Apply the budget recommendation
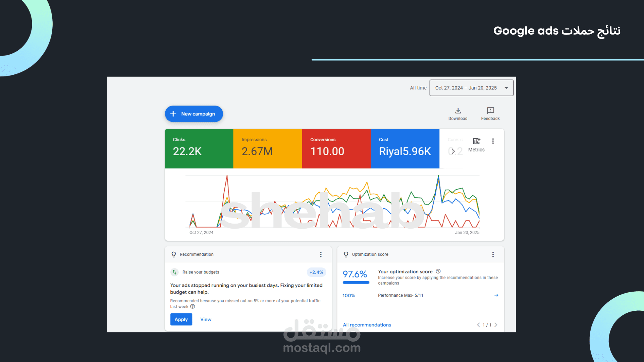 click(x=181, y=319)
